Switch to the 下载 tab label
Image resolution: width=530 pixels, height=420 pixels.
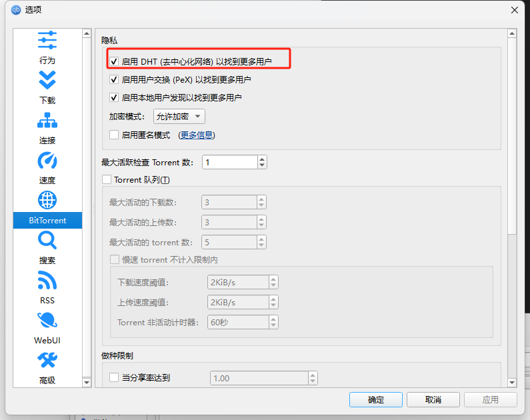47,101
